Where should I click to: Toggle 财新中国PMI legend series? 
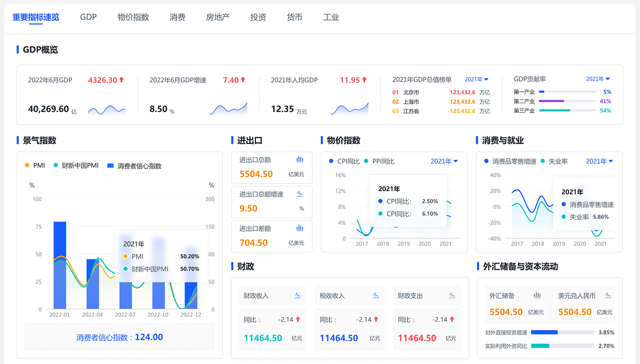[x=76, y=166]
